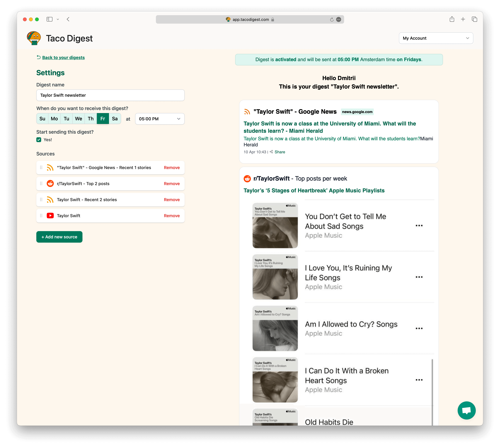Click the RSS icon of Taylor Swift Recent 2 stories
The image size is (500, 448).
[x=50, y=200]
